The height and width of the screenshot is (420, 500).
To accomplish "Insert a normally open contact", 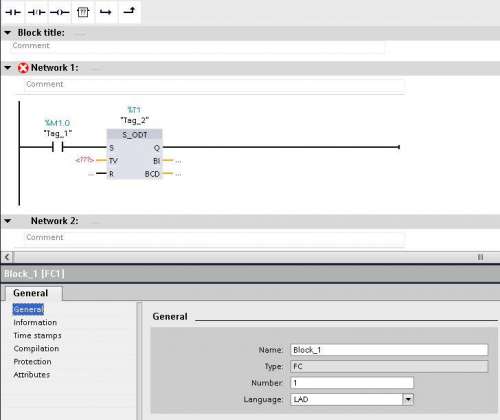I will [13, 12].
